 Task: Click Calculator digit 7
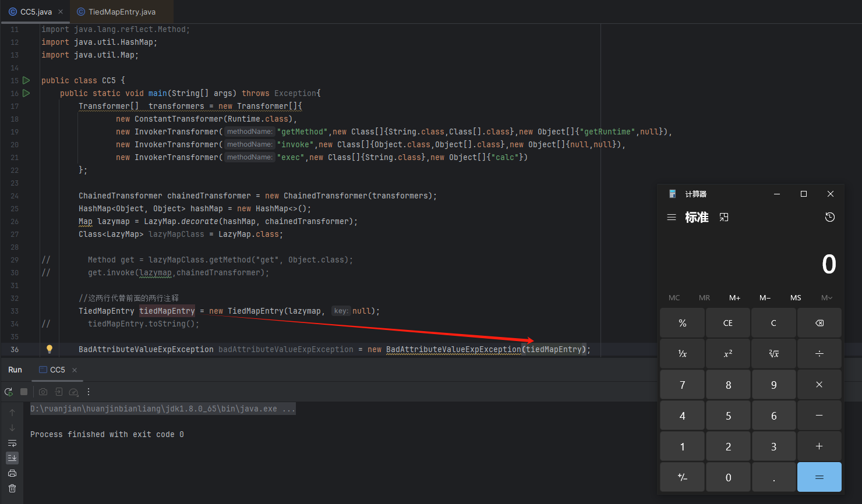683,385
